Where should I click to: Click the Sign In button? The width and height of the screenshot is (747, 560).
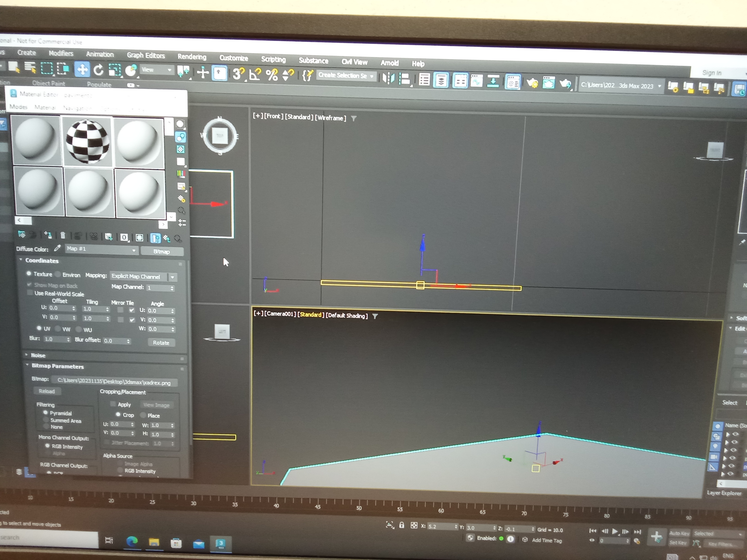[712, 73]
